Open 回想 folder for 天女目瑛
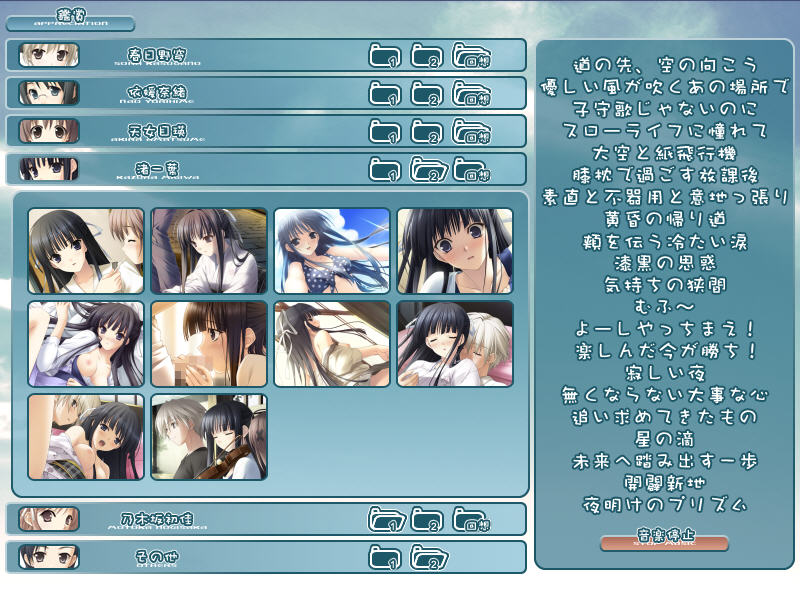Image resolution: width=800 pixels, height=600 pixels. [471, 131]
